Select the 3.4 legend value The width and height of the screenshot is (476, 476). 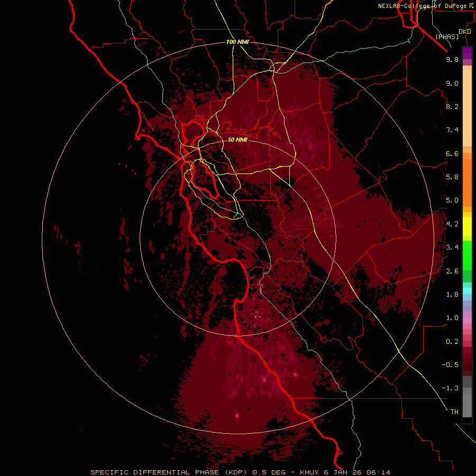click(x=452, y=248)
